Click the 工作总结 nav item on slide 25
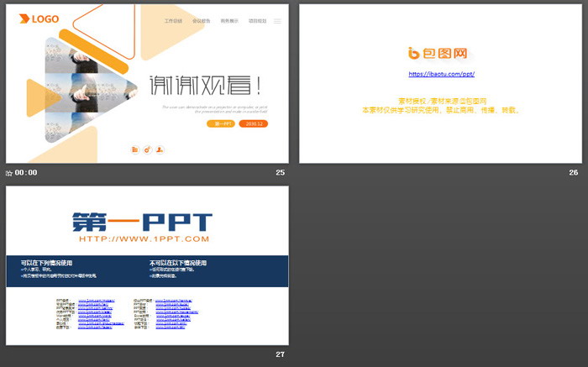 pyautogui.click(x=173, y=21)
